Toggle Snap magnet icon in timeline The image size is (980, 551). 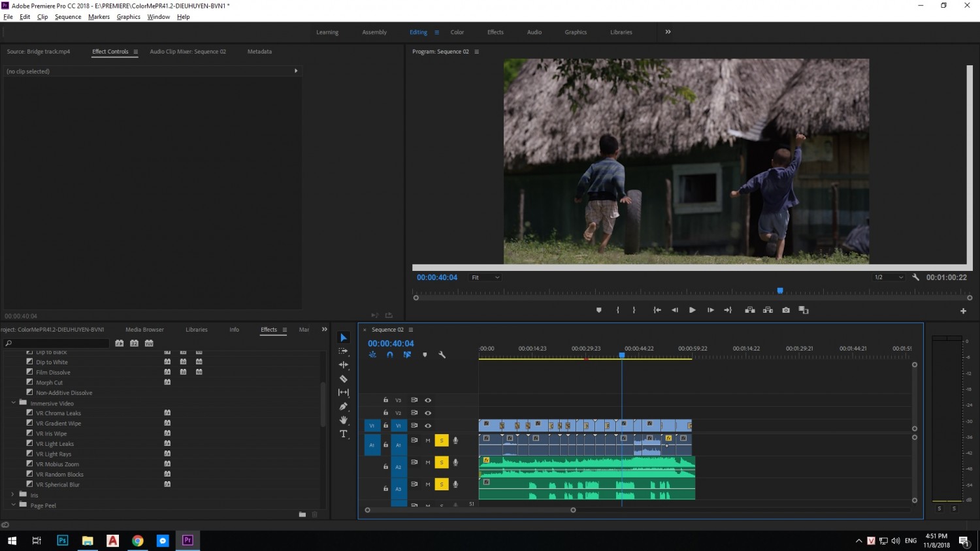[x=390, y=354]
